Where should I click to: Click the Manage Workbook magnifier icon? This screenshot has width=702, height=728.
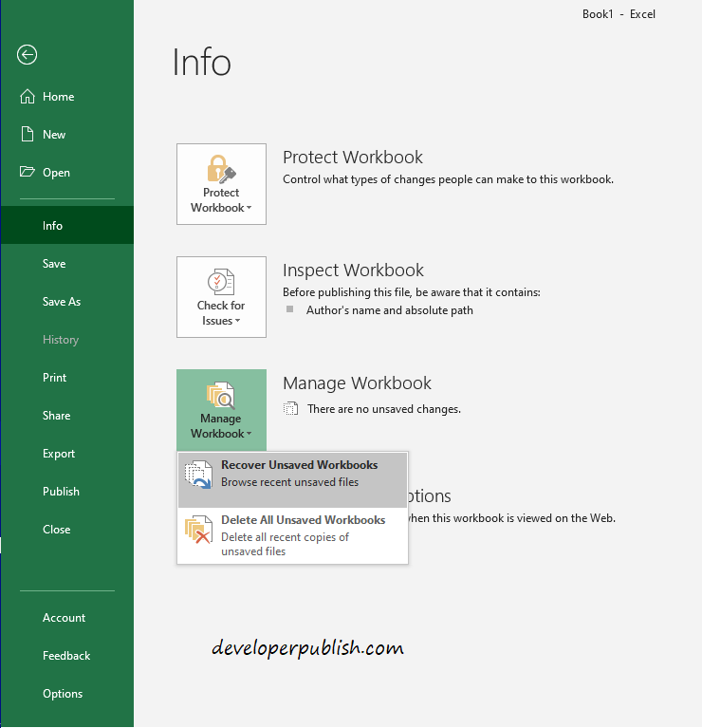coord(221,395)
